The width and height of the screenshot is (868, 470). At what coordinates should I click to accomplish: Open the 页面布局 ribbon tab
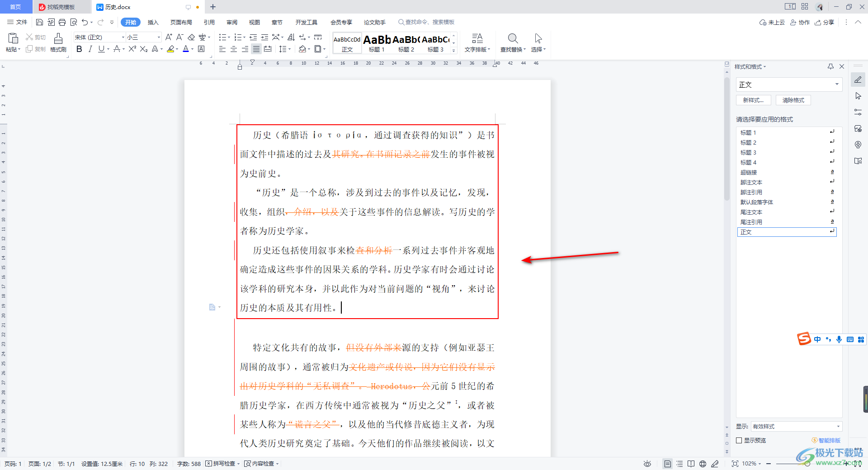[x=181, y=22]
